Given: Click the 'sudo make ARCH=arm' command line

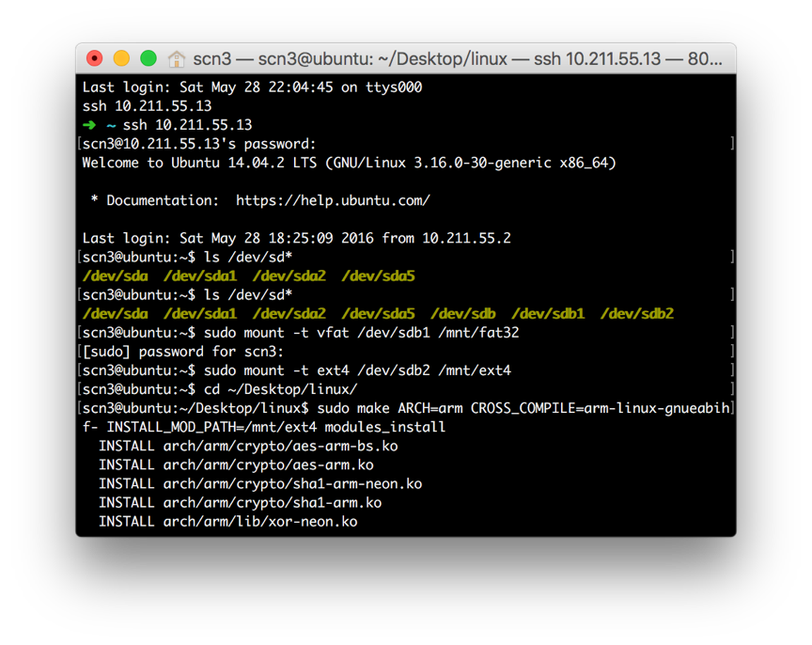Looking at the screenshot, I should click(406, 408).
